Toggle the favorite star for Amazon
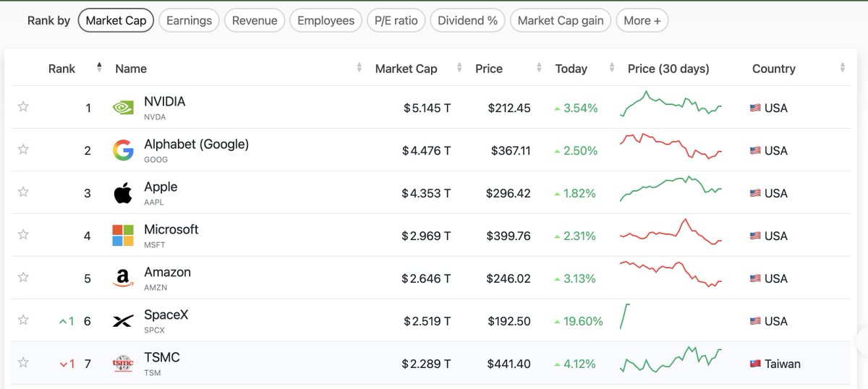The height and width of the screenshot is (389, 868). (23, 278)
